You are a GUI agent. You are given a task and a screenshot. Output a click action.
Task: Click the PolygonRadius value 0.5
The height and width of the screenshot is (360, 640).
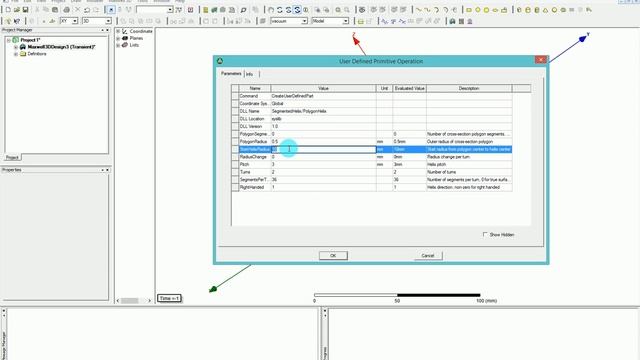(323, 142)
